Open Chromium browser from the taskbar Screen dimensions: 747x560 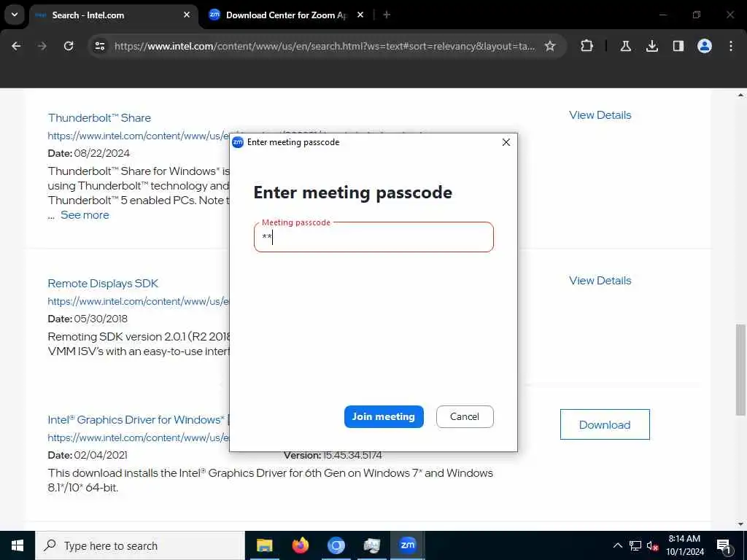(336, 545)
